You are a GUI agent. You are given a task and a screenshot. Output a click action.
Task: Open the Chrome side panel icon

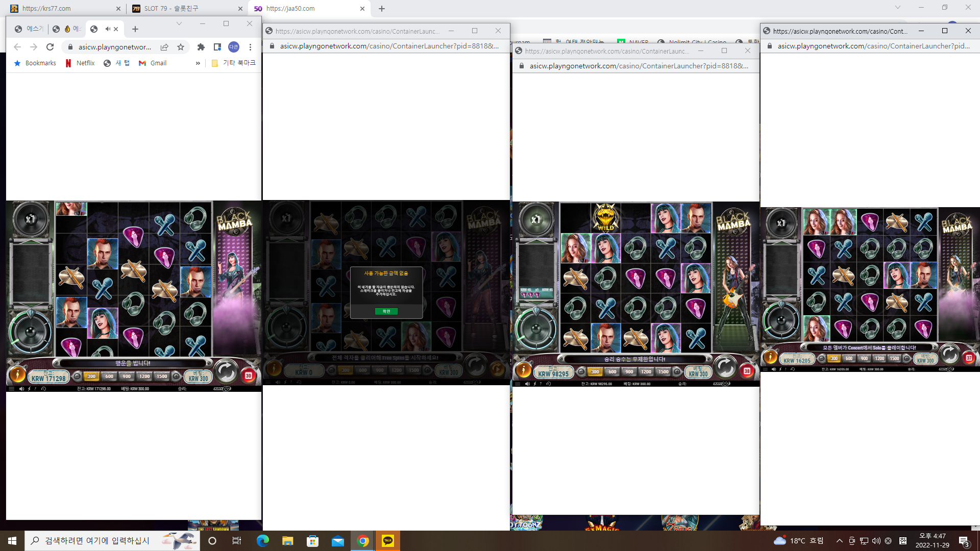(217, 47)
